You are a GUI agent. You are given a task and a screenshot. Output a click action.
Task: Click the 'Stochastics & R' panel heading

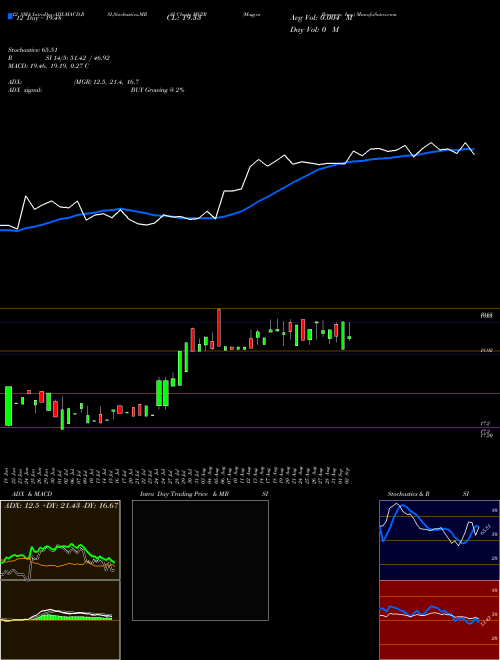pos(409,494)
